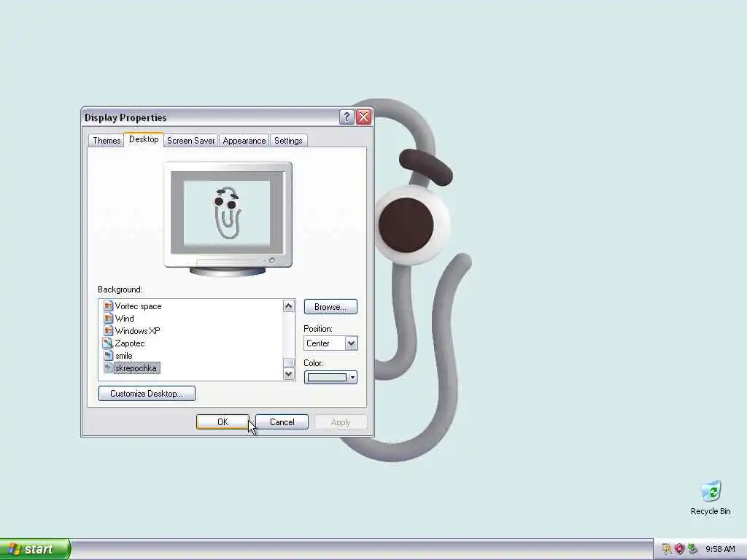Click the background list scroll up arrow

(288, 306)
